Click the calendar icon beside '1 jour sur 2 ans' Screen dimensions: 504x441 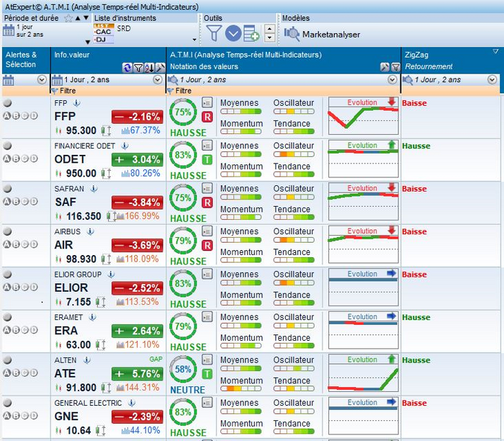click(x=9, y=31)
